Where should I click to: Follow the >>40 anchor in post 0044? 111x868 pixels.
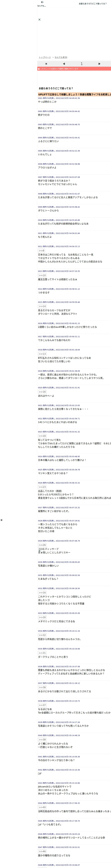tap(42, 807)
